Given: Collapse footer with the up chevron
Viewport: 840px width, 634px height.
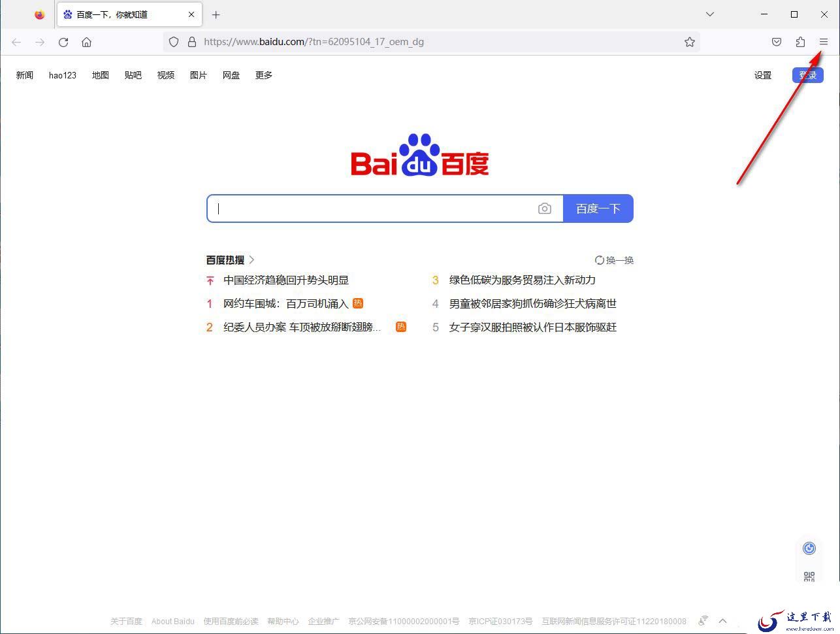Looking at the screenshot, I should [x=723, y=621].
